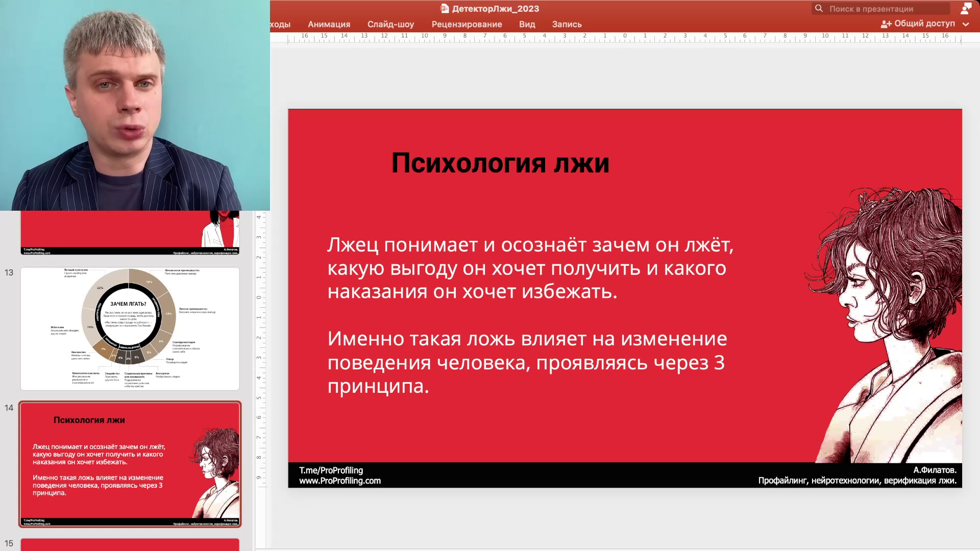Click the paragraph starting Лжец понимает
This screenshot has height=551, width=980.
coord(530,268)
